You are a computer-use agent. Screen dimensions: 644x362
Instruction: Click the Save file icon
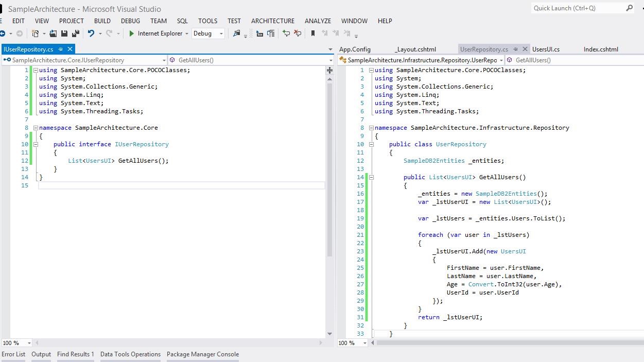click(x=64, y=33)
